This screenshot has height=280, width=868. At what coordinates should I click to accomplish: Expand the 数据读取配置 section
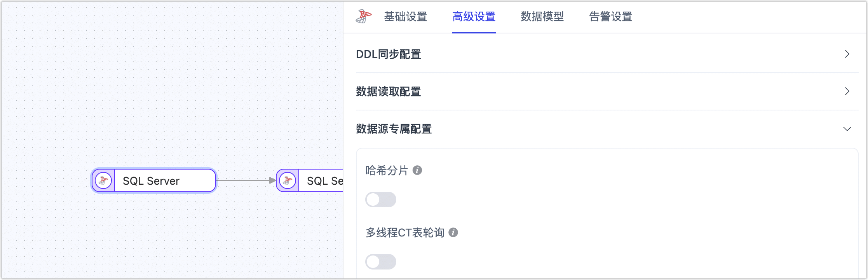click(x=847, y=91)
